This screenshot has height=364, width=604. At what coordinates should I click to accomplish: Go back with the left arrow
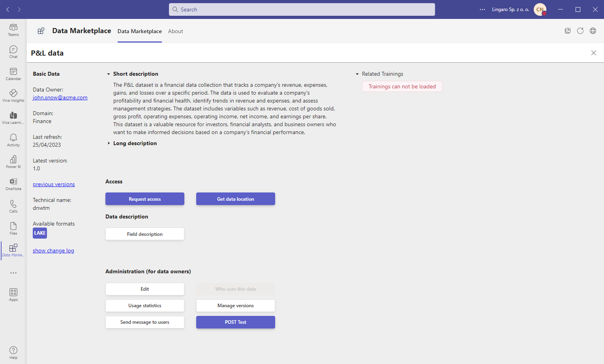8,9
